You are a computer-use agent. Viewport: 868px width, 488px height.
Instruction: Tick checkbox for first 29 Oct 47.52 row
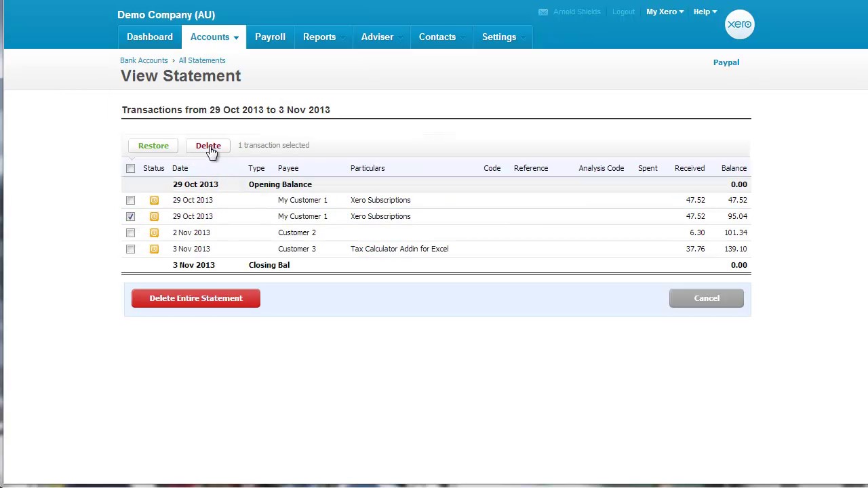point(130,200)
